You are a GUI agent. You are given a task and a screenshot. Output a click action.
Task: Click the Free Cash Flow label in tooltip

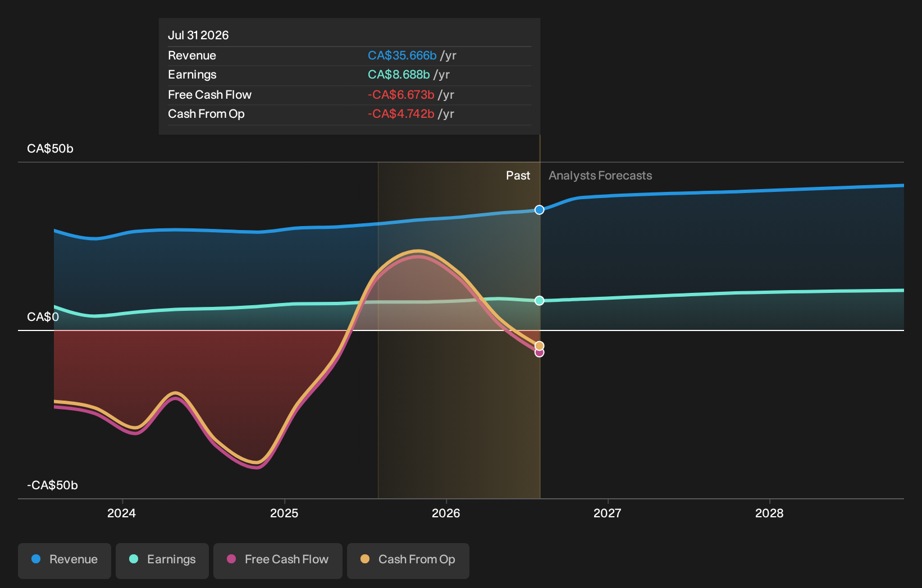[x=209, y=95]
